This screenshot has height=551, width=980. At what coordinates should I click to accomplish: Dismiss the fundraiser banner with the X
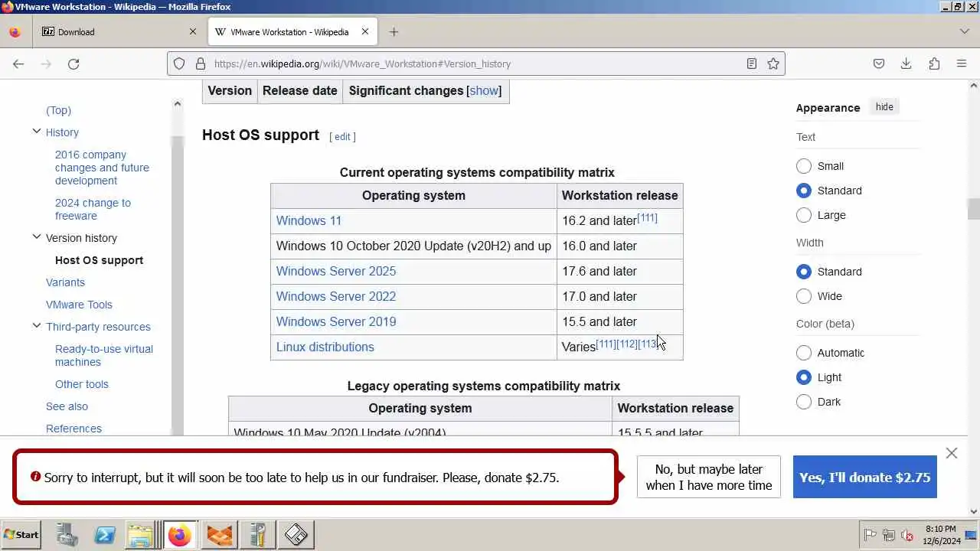pos(952,453)
